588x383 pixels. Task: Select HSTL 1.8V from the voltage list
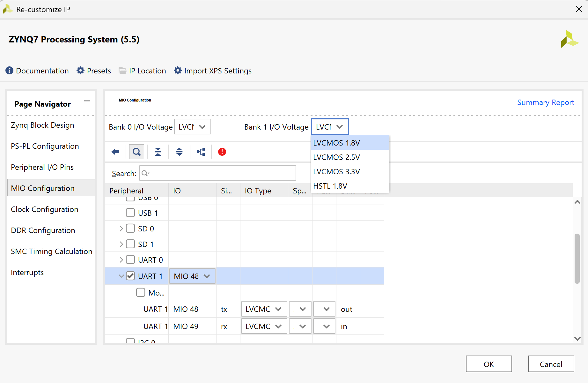(x=350, y=186)
